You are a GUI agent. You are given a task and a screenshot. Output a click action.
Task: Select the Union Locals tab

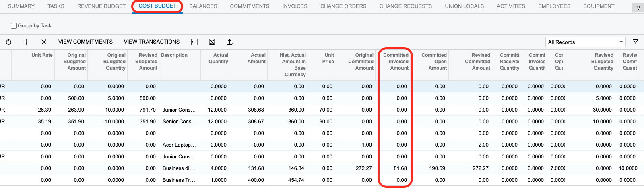[464, 6]
